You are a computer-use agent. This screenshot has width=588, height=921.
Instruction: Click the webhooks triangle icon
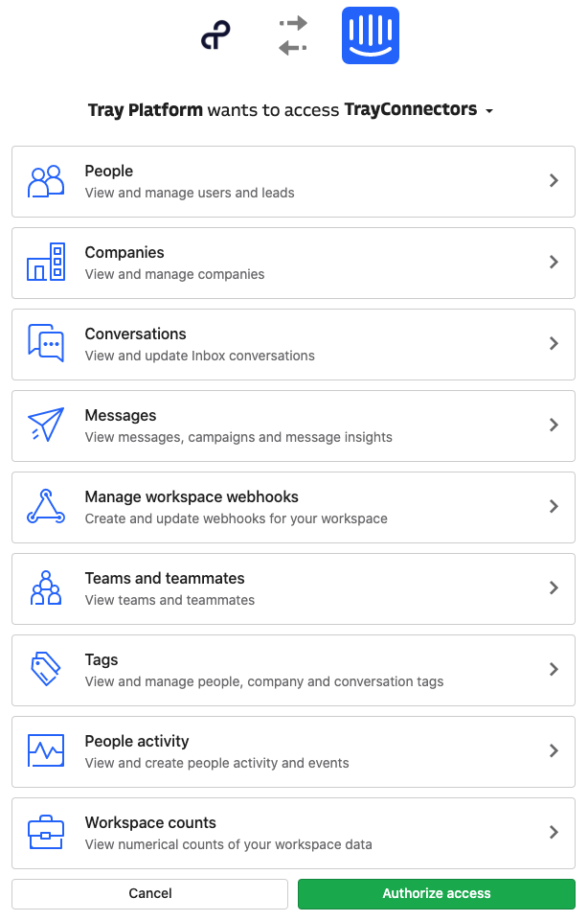point(46,506)
